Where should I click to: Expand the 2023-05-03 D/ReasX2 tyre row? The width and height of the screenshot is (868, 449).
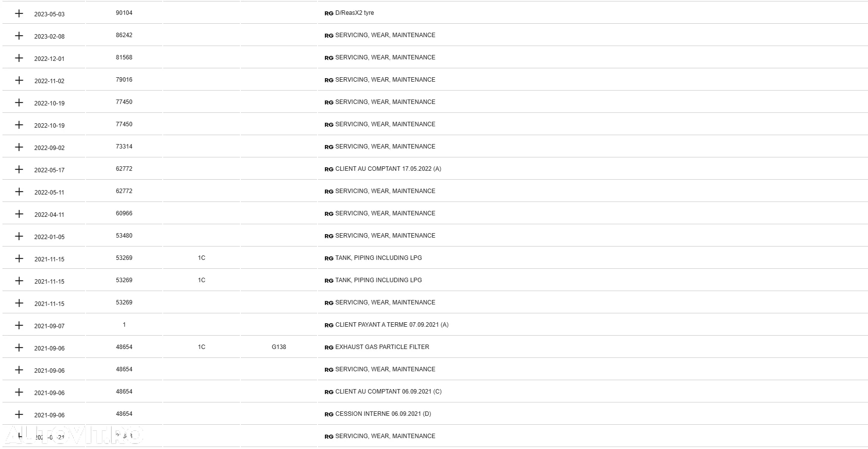(x=19, y=13)
